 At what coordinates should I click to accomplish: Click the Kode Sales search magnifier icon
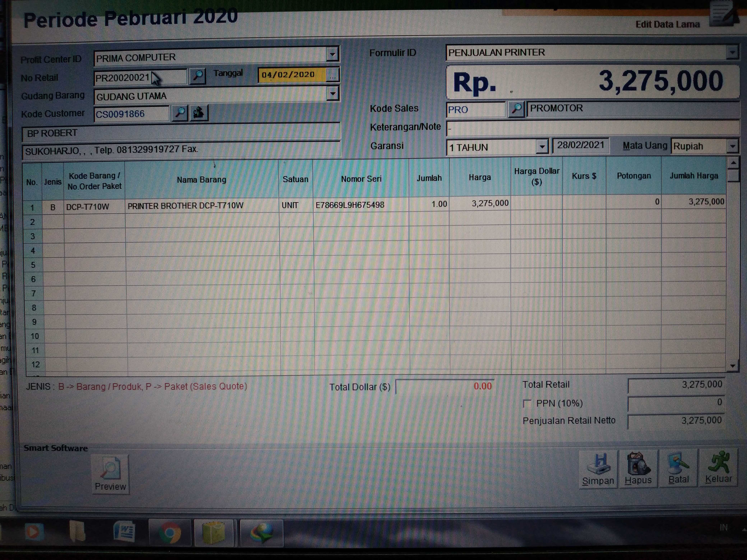click(516, 109)
